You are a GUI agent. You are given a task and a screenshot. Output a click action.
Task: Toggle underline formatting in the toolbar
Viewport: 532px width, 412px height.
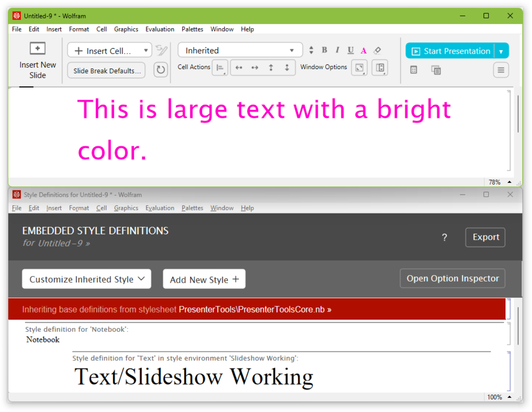pyautogui.click(x=350, y=50)
